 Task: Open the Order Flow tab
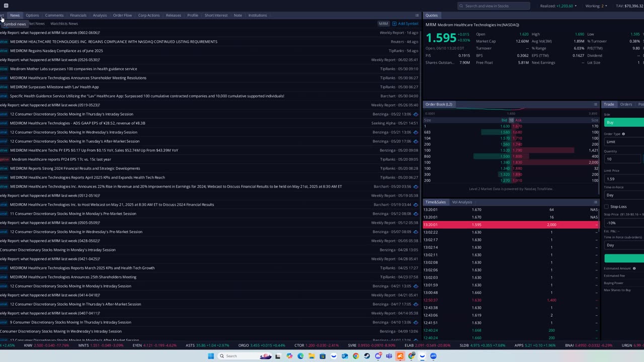pos(122,15)
